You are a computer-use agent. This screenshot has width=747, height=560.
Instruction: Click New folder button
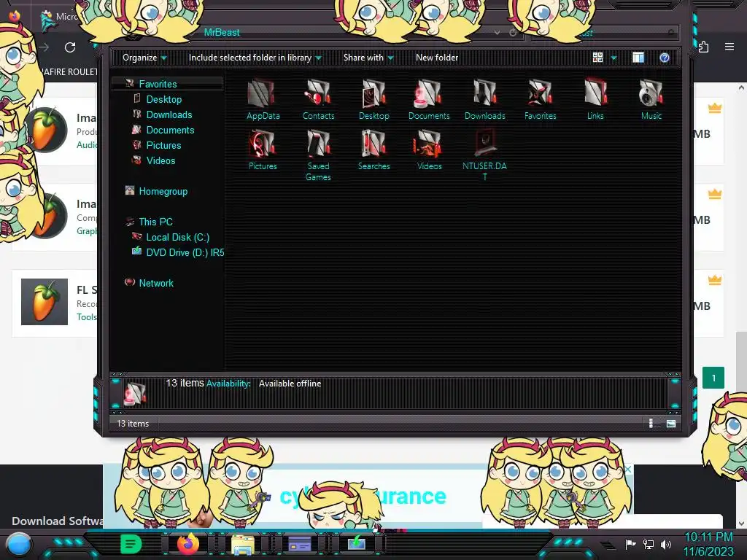click(x=437, y=58)
